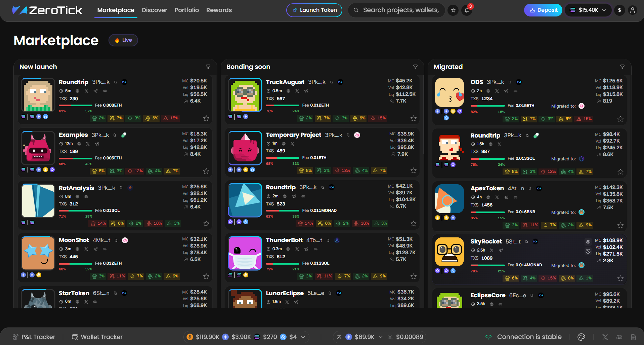Expand the $15.40K balance dropdown
The image size is (644, 345).
point(588,10)
